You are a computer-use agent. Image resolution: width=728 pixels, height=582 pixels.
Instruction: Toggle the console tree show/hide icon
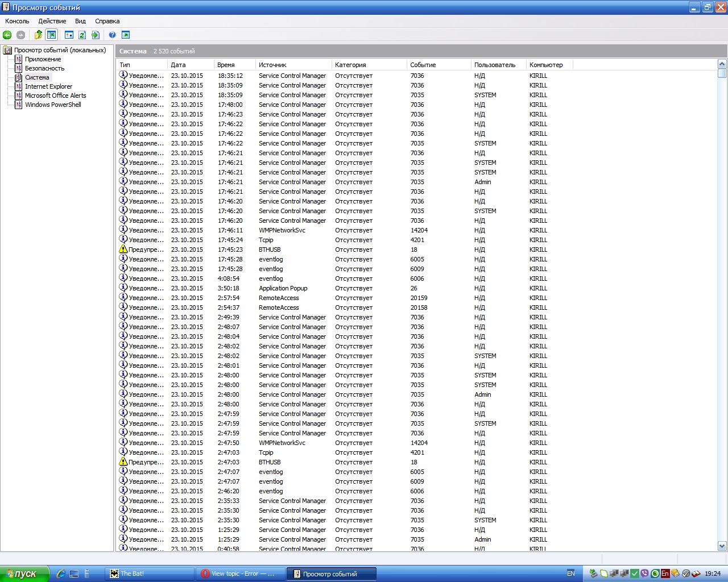(51, 35)
